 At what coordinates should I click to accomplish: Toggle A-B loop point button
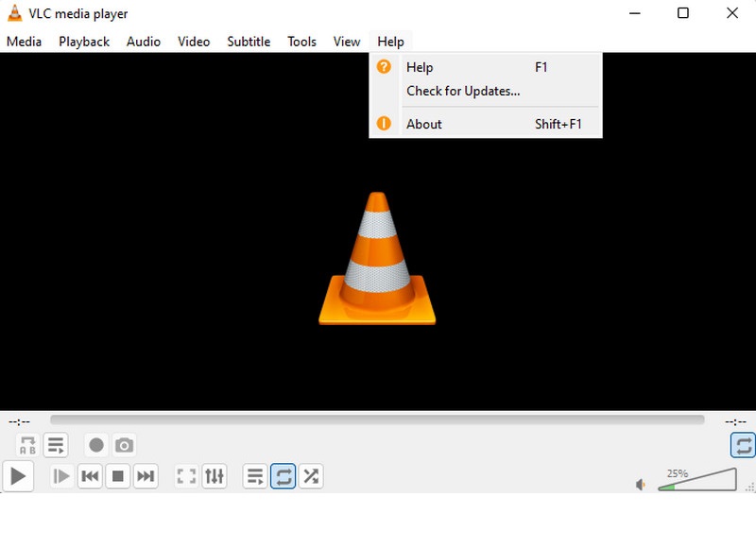coord(27,445)
